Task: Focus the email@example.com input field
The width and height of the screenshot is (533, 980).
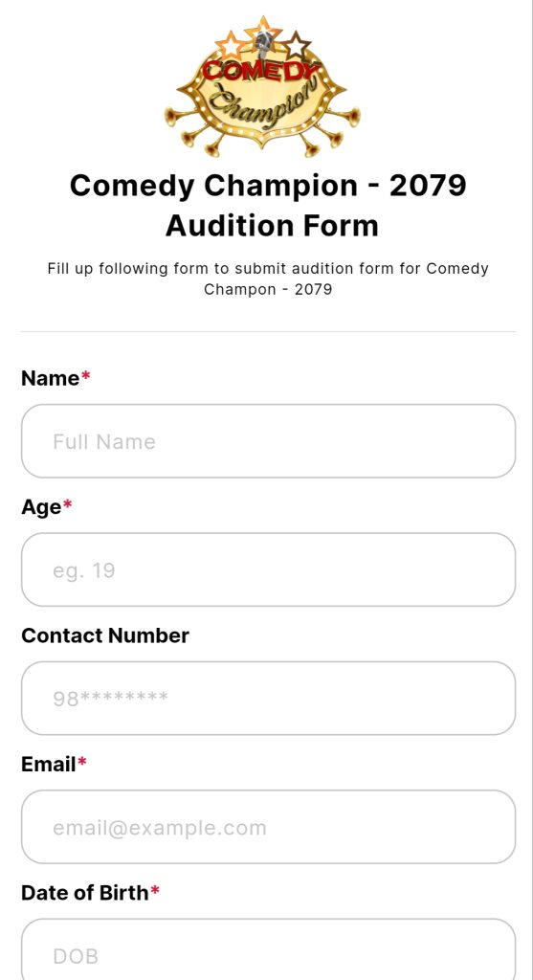Action: 269,827
